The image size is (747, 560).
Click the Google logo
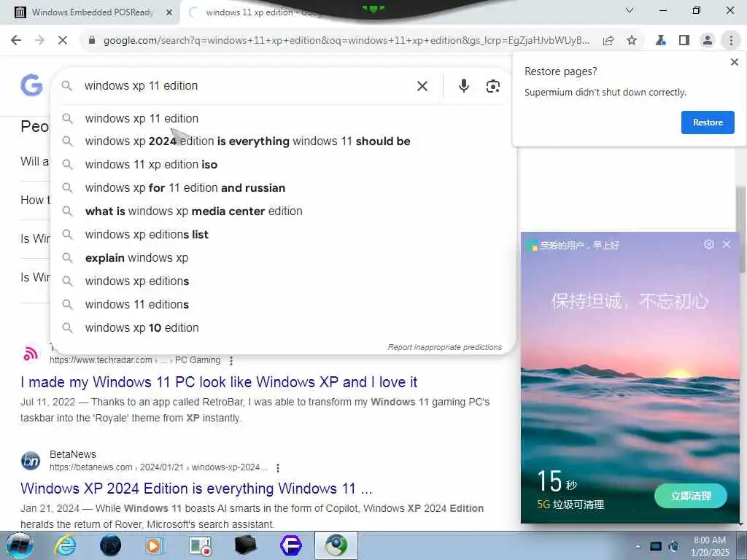click(x=31, y=85)
